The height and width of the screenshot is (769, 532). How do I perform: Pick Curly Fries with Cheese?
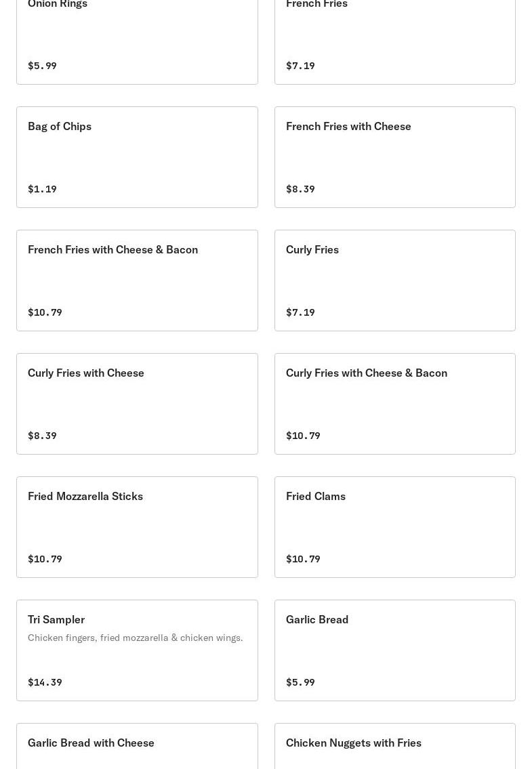tap(137, 403)
